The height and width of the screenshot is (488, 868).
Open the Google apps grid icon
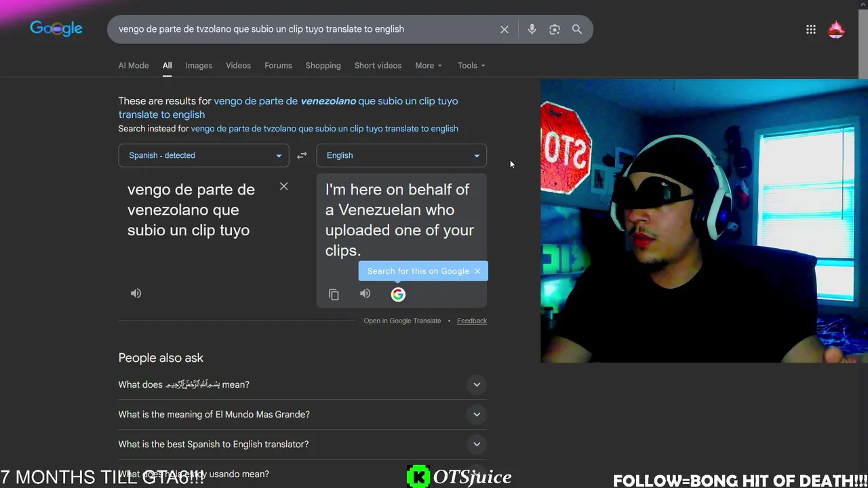[811, 29]
